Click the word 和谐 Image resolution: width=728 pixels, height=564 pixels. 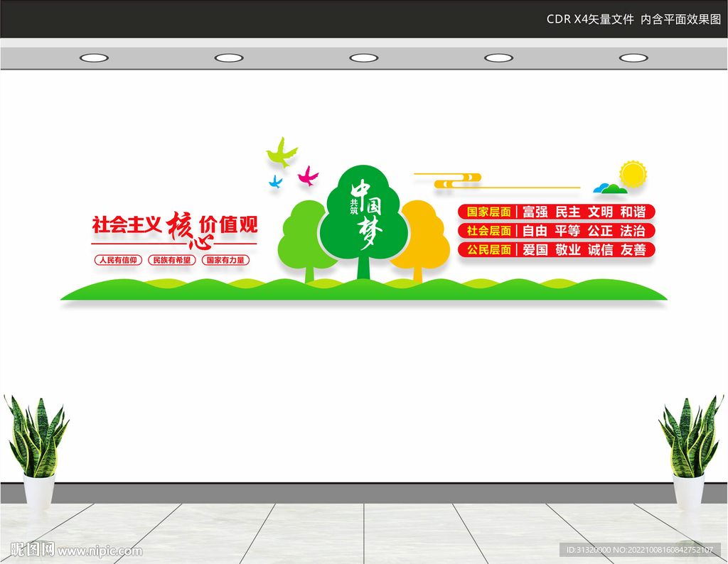point(633,212)
